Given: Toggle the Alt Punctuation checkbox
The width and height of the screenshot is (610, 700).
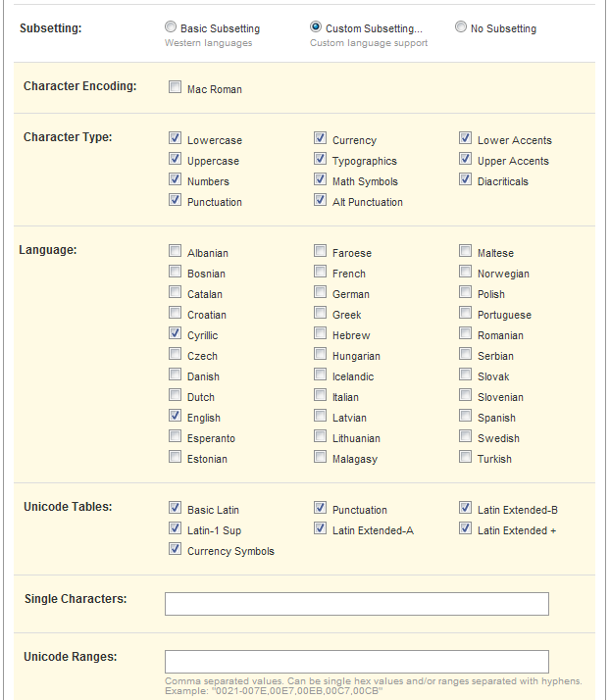Looking at the screenshot, I should 320,201.
